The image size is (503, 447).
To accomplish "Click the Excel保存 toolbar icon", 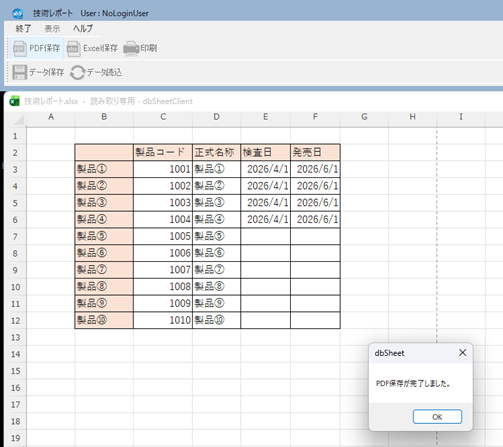I will pyautogui.click(x=73, y=48).
